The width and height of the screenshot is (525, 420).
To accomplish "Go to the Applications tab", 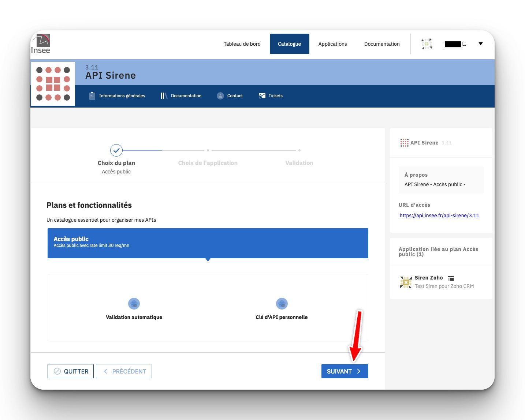I will 332,44.
